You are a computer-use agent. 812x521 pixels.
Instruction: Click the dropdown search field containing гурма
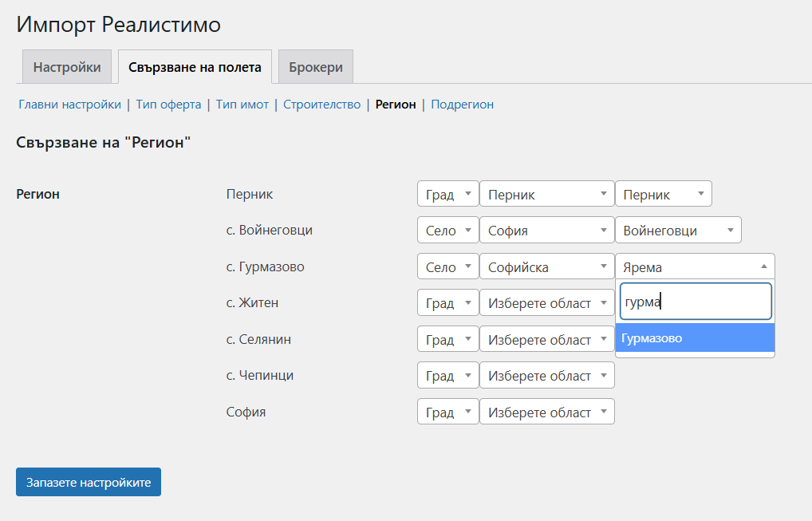pos(695,302)
